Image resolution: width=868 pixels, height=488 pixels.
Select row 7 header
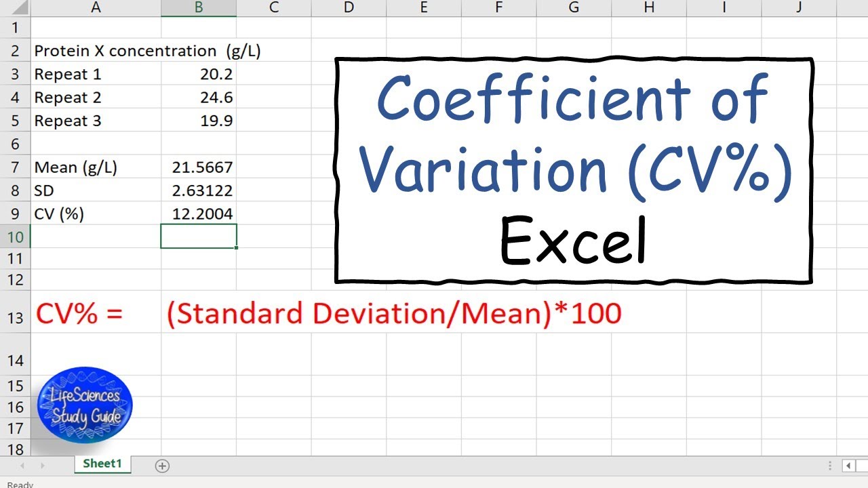click(16, 167)
